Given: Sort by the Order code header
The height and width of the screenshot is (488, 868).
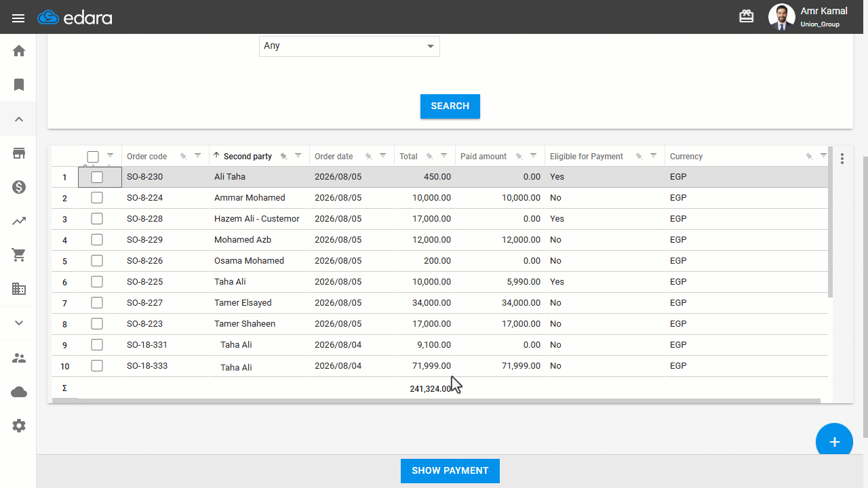Looking at the screenshot, I should click(x=146, y=157).
